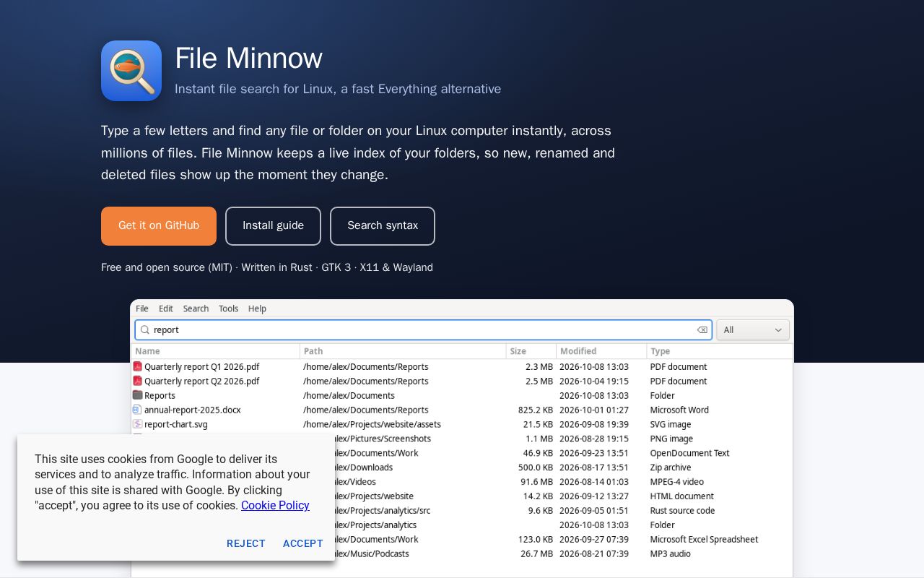Click document icon of annual-report-2025.docx
The image size is (924, 578).
coord(137,410)
